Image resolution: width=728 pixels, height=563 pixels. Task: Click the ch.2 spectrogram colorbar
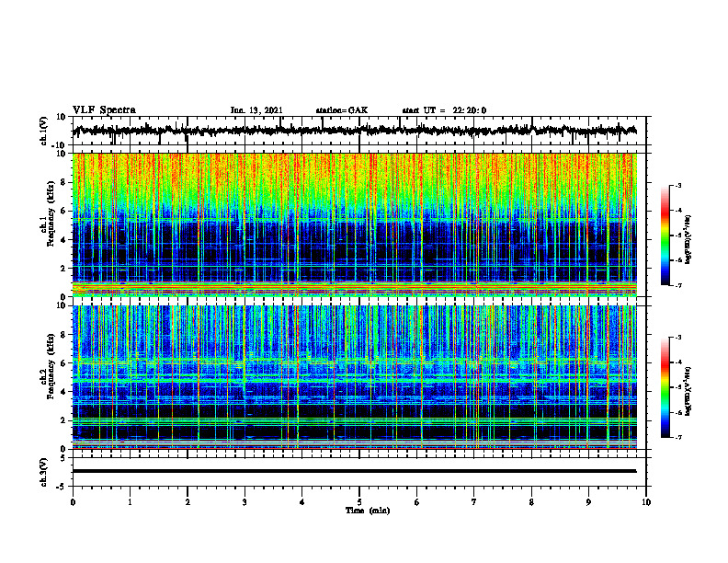(x=665, y=387)
